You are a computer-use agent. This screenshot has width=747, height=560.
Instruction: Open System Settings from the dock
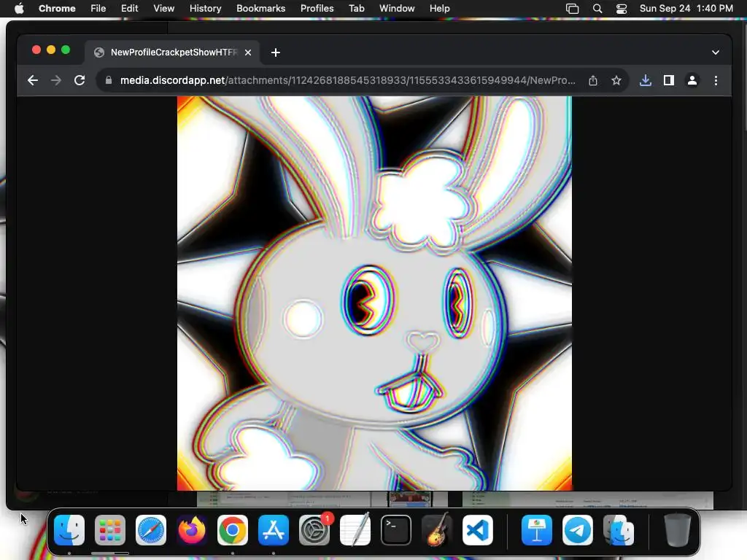[314, 530]
